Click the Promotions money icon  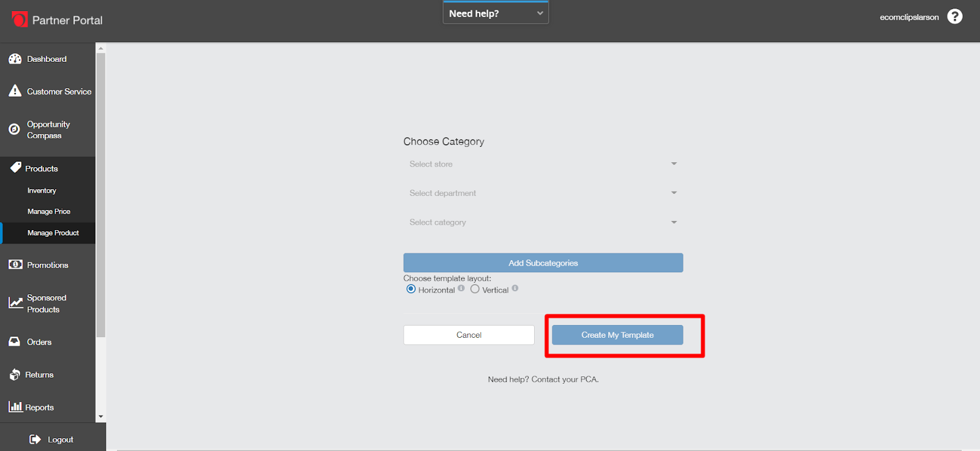coord(16,264)
